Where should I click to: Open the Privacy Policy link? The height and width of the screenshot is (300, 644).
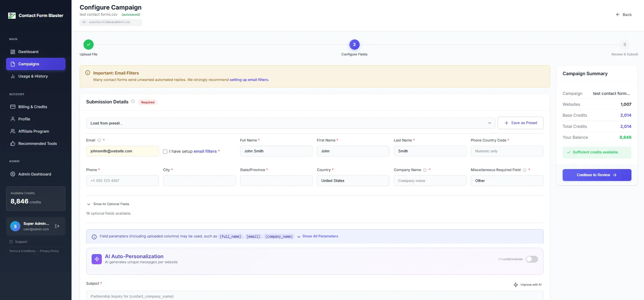(49, 251)
